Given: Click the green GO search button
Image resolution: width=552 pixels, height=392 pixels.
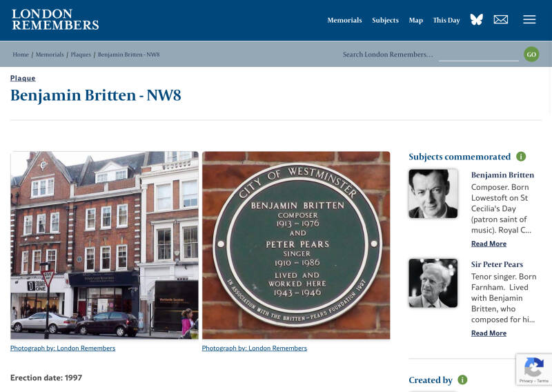Looking at the screenshot, I should pos(531,55).
